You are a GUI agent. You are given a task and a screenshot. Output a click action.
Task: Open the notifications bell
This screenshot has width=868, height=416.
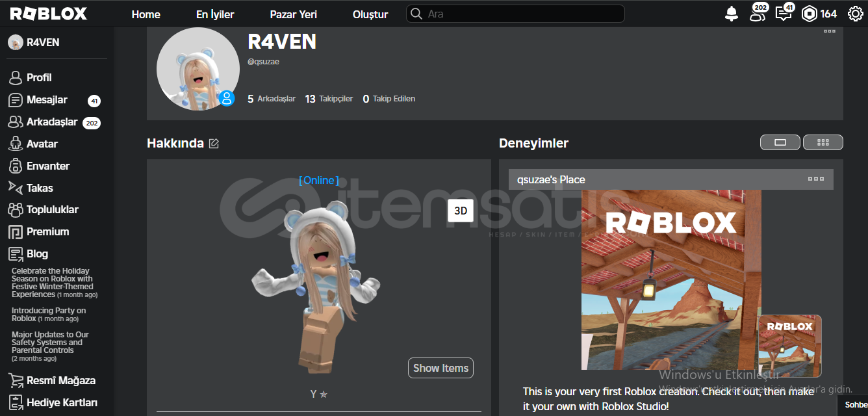732,14
